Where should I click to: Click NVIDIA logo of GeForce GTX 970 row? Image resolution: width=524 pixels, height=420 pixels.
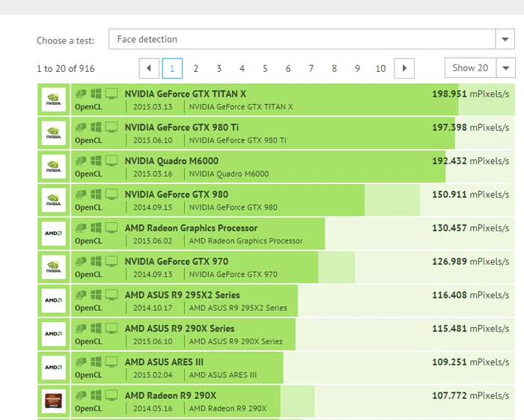pyautogui.click(x=53, y=267)
